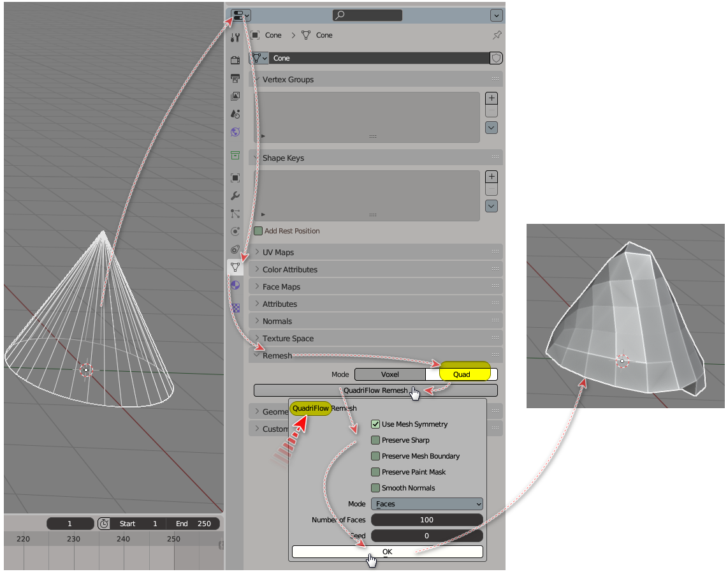The height and width of the screenshot is (574, 728).
Task: Click the QuadriFlow Remesh button
Action: pyautogui.click(x=375, y=390)
